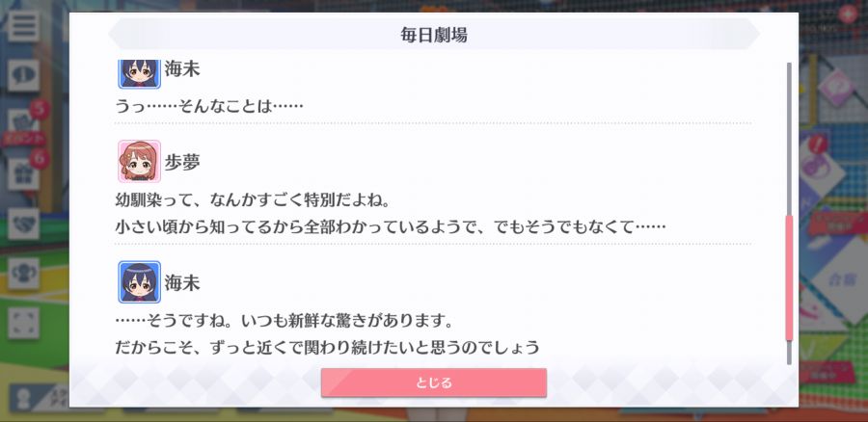Click the scrollbar track above the thumb
The width and height of the screenshot is (868, 422).
coord(789,139)
